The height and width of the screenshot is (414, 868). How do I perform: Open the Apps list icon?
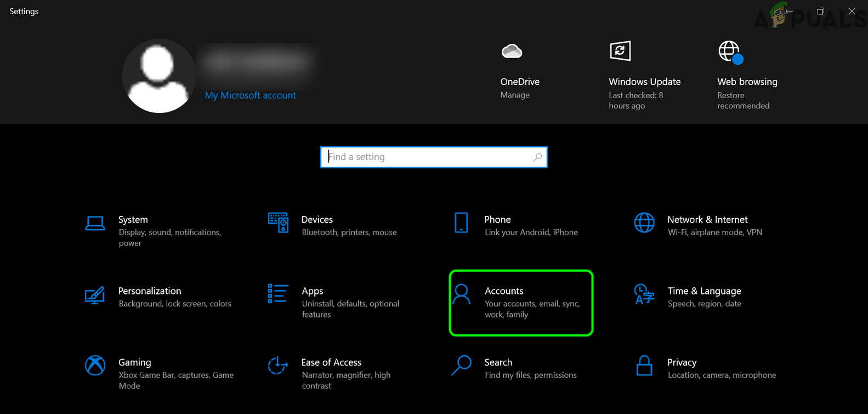278,294
